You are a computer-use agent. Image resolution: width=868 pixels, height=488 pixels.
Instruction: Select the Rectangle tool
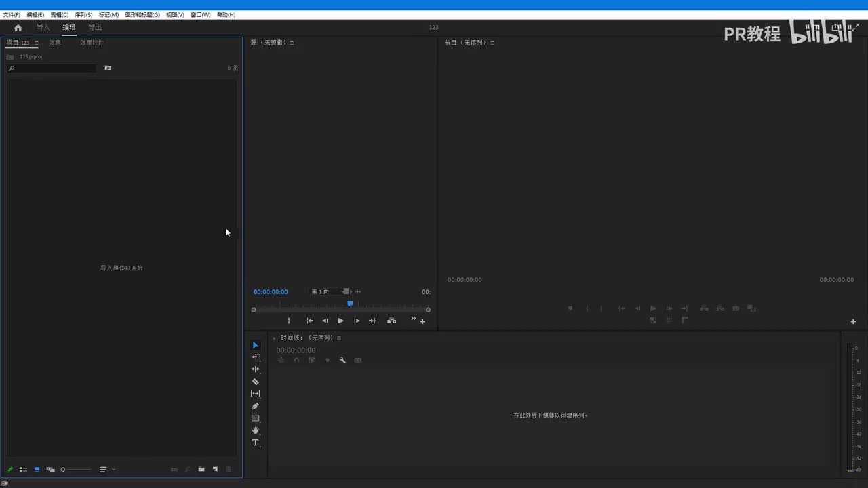256,418
